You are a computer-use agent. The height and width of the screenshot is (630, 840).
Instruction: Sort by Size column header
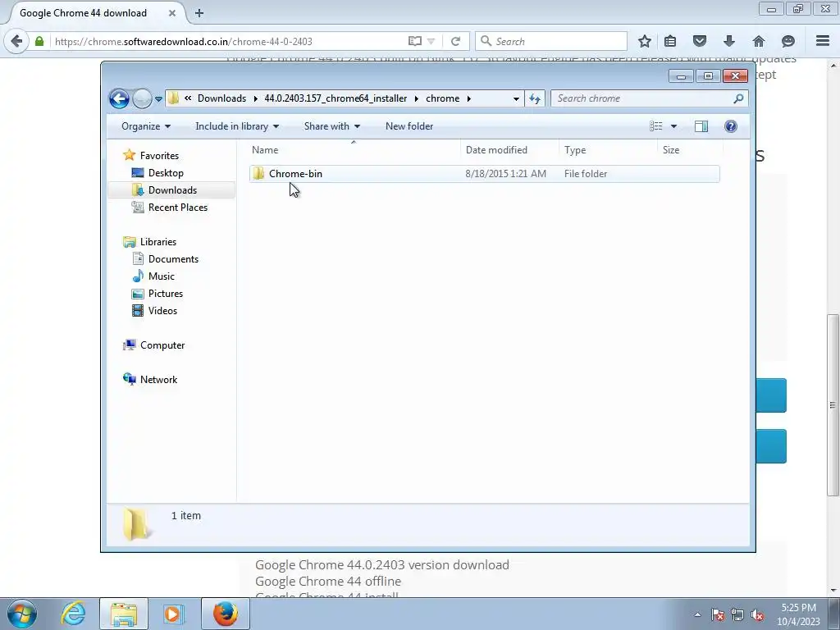[x=690, y=150]
